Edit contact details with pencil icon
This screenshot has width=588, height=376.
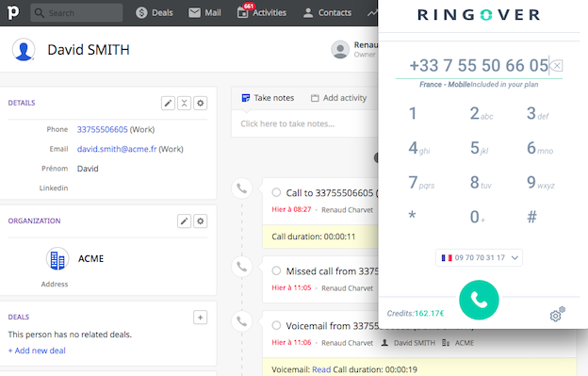click(x=168, y=103)
